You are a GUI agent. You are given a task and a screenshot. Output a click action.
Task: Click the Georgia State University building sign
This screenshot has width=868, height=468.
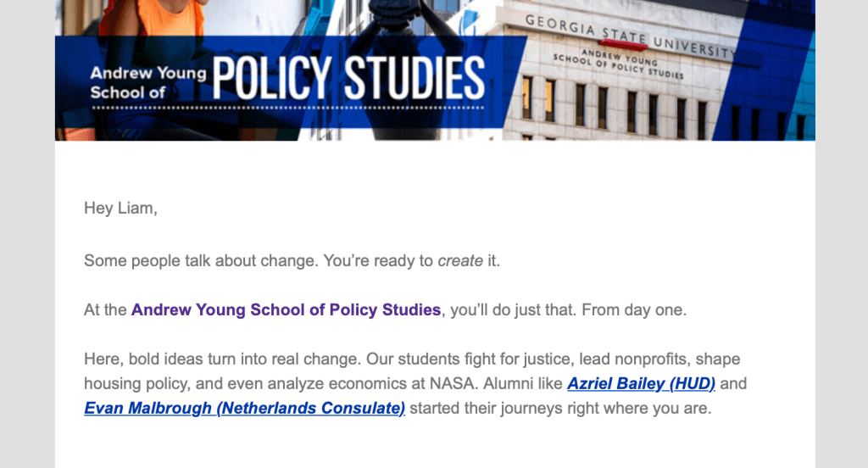click(627, 36)
